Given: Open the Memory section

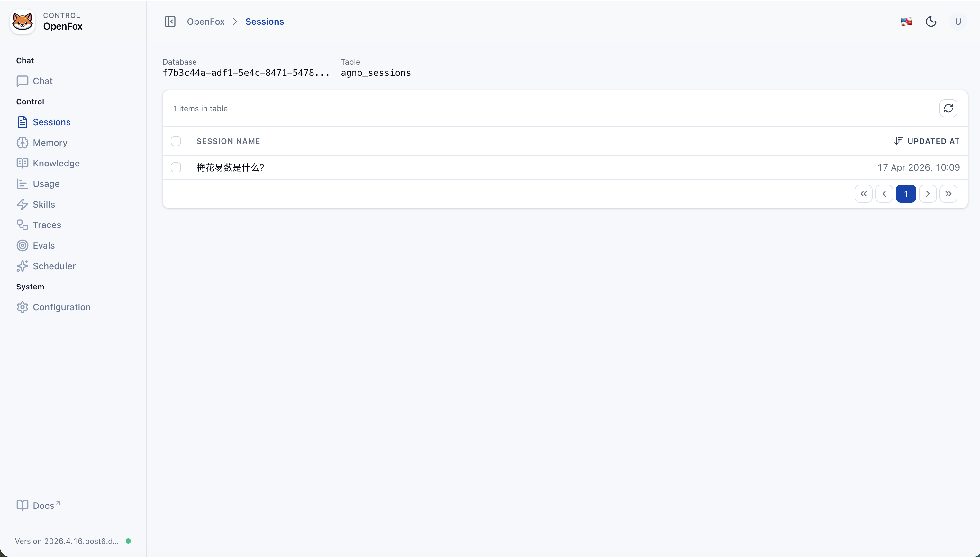Looking at the screenshot, I should click(50, 142).
